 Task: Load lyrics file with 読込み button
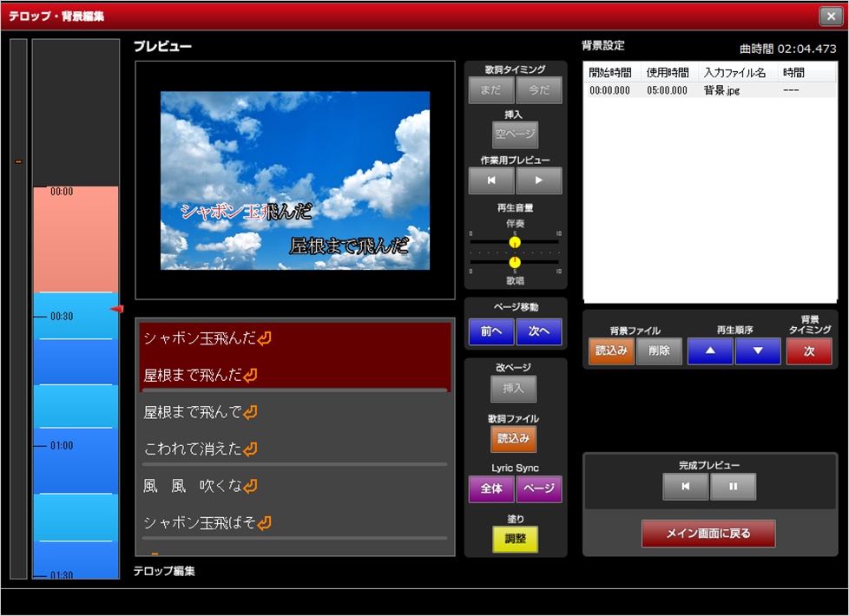click(x=514, y=439)
